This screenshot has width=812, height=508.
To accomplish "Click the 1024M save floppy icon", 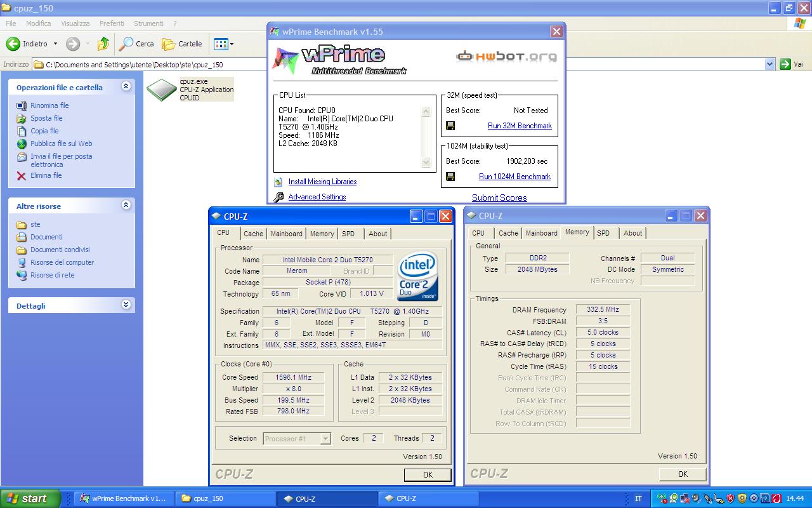I will pos(450,177).
